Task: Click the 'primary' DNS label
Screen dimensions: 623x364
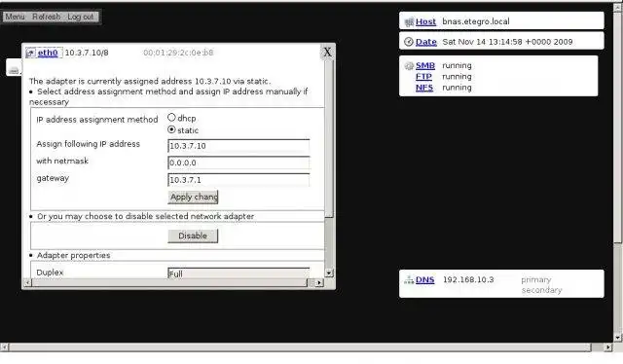Action: click(536, 279)
